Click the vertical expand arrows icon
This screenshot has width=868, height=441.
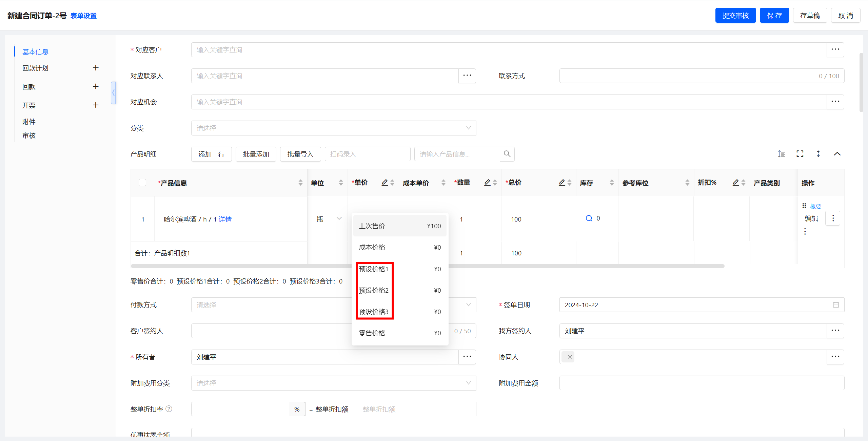pos(818,154)
